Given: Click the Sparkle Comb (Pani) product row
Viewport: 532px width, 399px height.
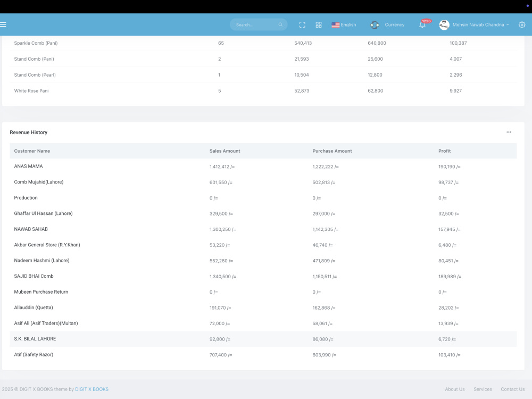Looking at the screenshot, I should [x=263, y=43].
